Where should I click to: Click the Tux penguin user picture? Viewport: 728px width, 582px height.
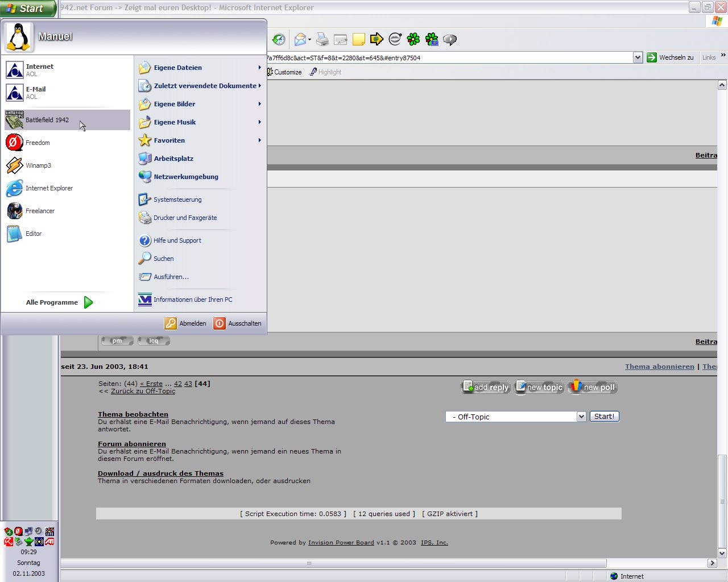point(19,37)
